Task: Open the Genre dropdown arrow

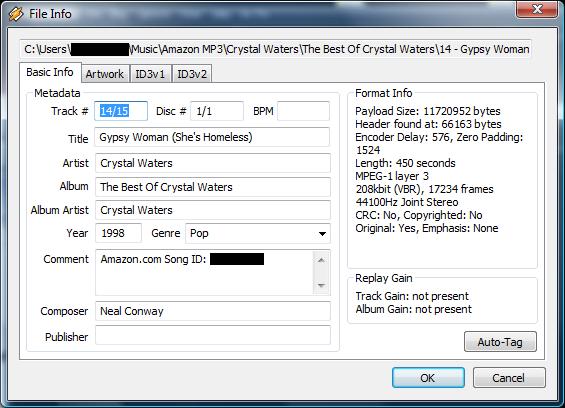Action: [322, 234]
